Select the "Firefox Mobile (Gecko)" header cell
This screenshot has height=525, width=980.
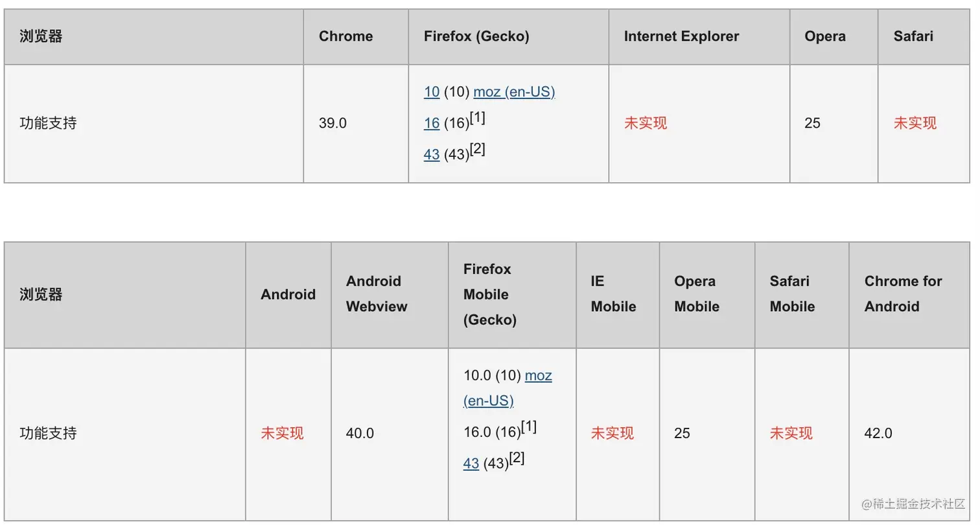pos(490,294)
